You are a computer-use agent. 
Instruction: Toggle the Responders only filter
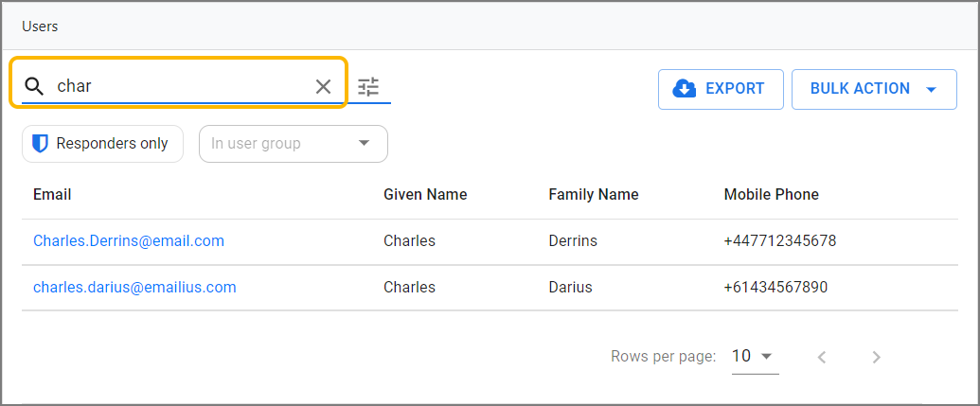(x=102, y=144)
